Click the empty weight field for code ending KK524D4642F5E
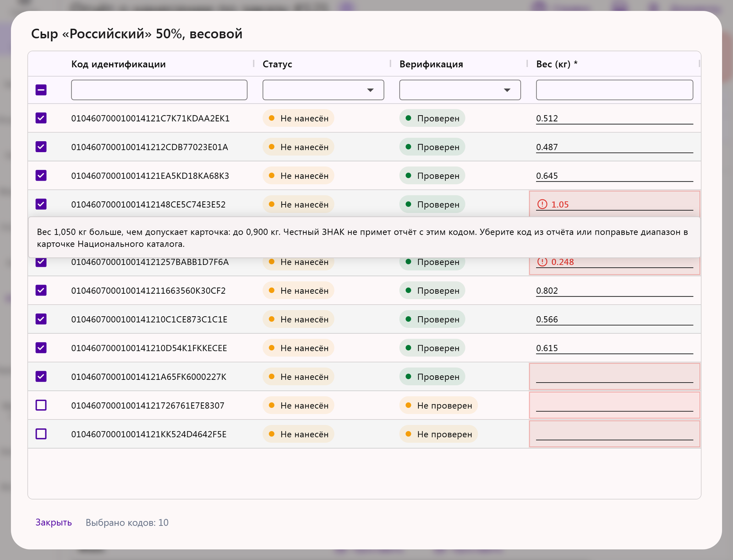733x560 pixels. [614, 434]
